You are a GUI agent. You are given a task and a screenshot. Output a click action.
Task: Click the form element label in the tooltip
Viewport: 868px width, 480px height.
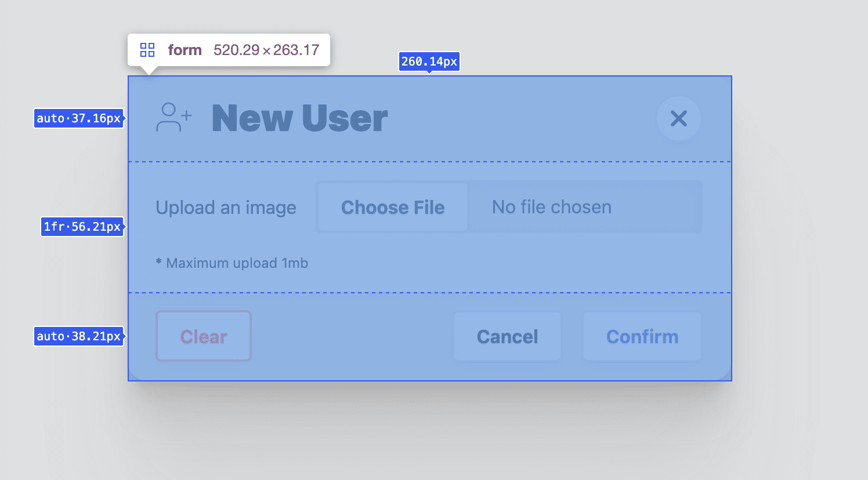pos(185,50)
